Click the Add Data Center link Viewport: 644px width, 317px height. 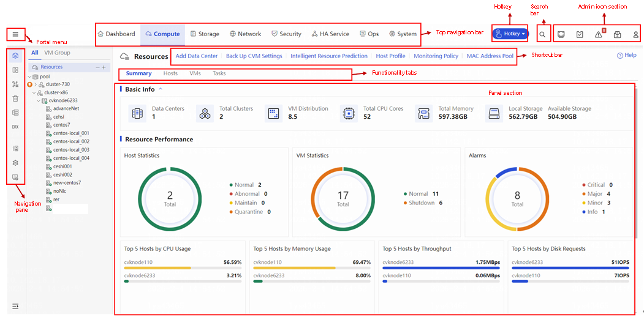197,56
